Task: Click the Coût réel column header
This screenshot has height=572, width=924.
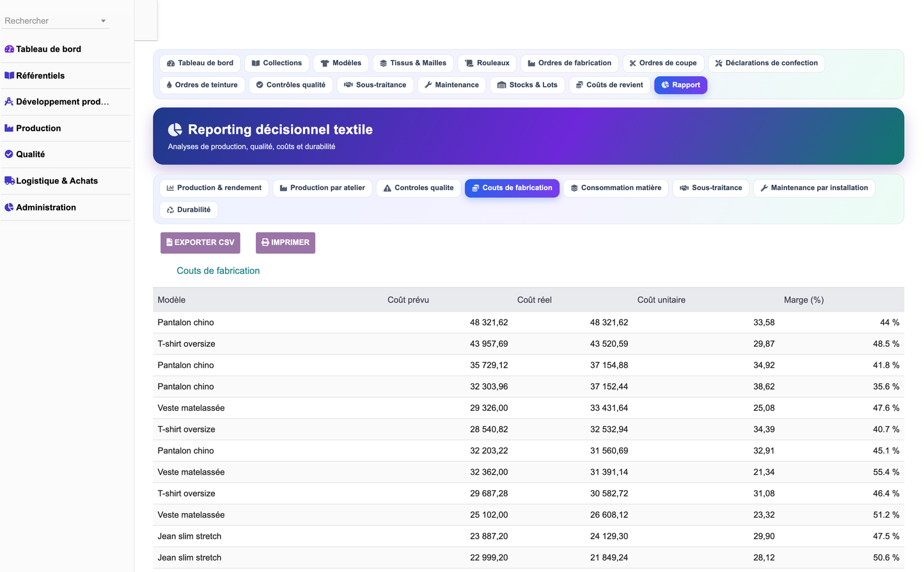Action: [534, 300]
